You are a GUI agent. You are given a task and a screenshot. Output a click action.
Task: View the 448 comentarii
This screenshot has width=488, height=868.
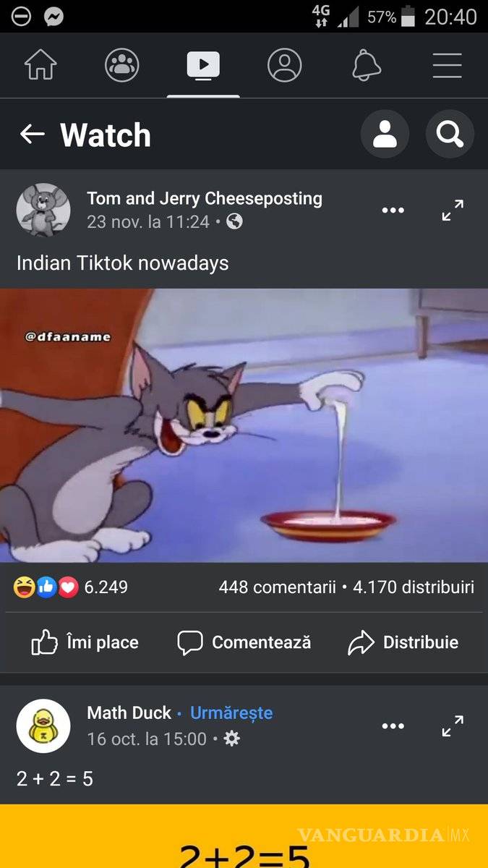(x=278, y=587)
